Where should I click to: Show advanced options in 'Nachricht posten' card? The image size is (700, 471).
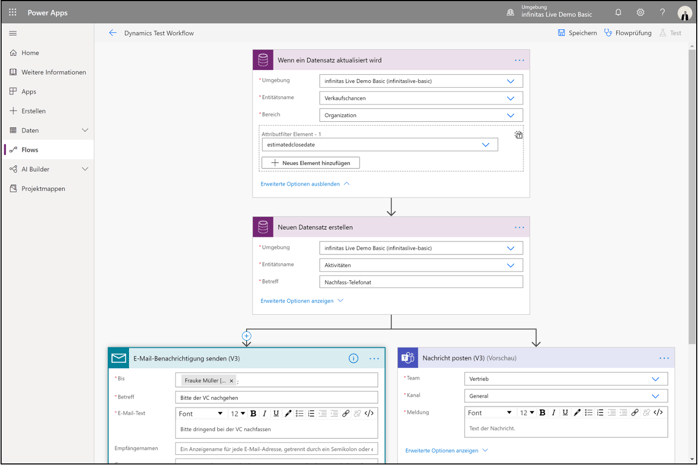pos(446,451)
